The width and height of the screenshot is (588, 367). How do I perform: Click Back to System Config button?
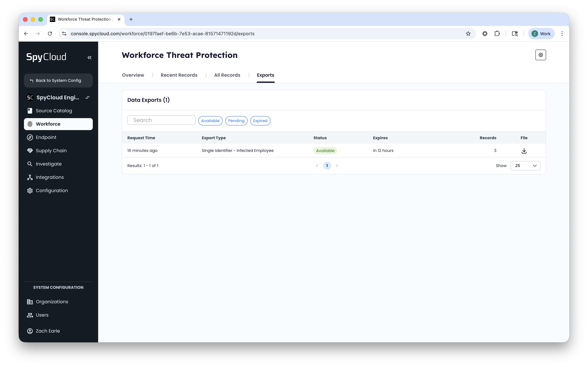point(58,81)
